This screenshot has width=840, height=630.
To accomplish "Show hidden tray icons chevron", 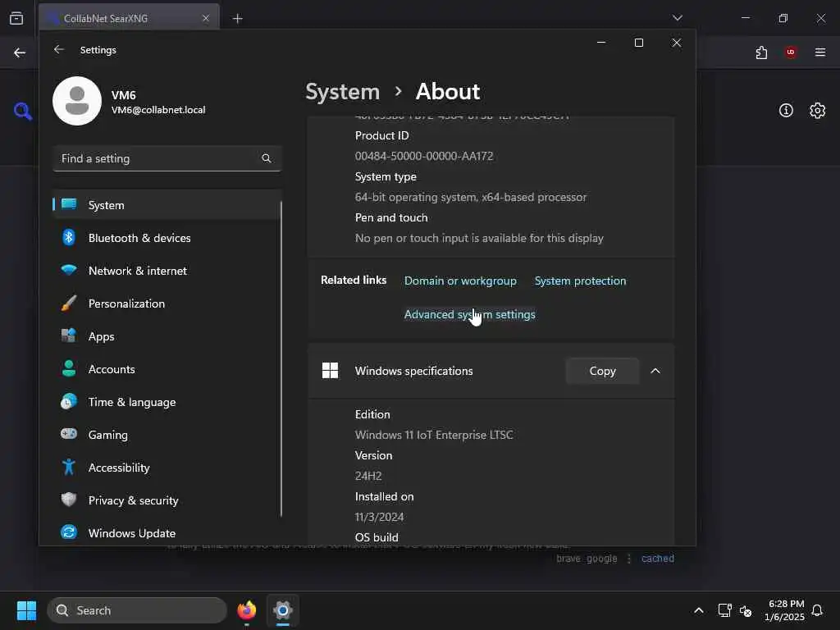I will pos(699,610).
